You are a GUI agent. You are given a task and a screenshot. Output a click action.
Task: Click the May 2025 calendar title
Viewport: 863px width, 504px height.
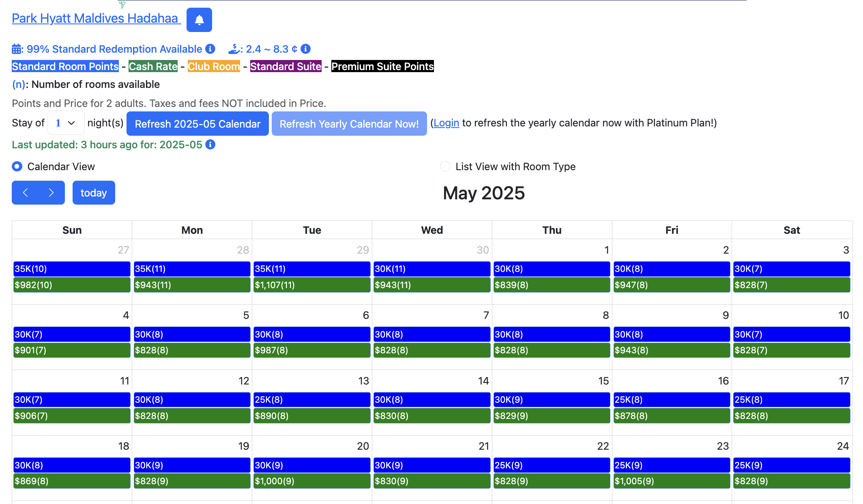click(x=484, y=193)
